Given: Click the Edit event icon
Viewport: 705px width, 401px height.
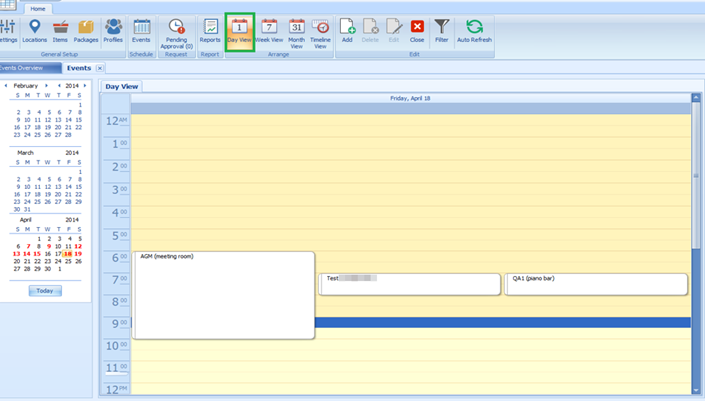Looking at the screenshot, I should point(394,31).
